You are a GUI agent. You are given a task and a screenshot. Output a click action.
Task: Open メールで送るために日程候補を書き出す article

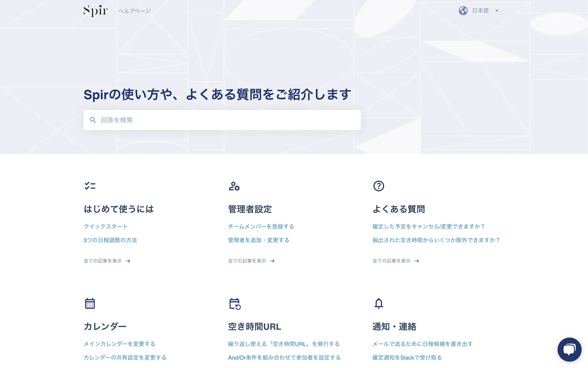[422, 344]
